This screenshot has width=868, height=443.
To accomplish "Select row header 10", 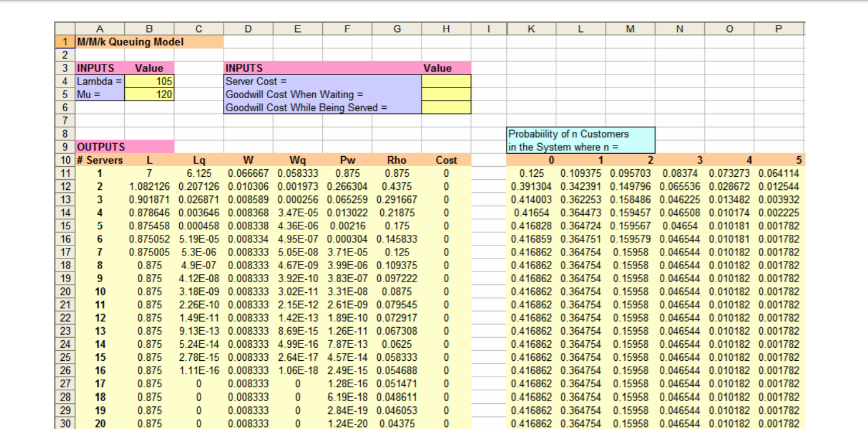I will [64, 160].
